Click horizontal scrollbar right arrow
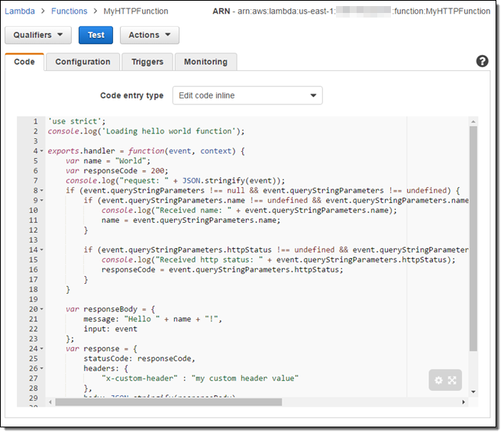Viewport: 504px width, 435px height. [464, 402]
